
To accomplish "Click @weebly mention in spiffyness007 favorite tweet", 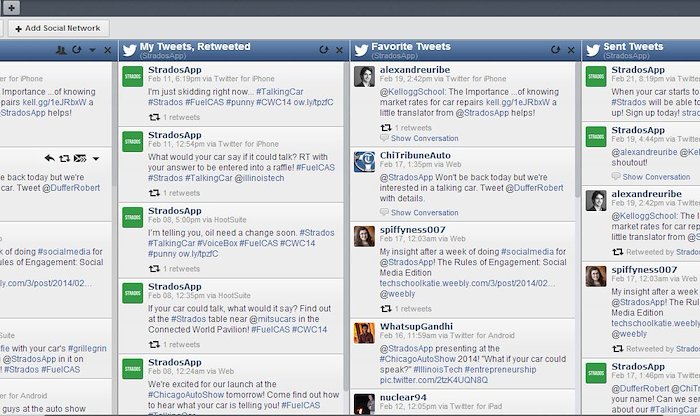I will pyautogui.click(x=397, y=294).
